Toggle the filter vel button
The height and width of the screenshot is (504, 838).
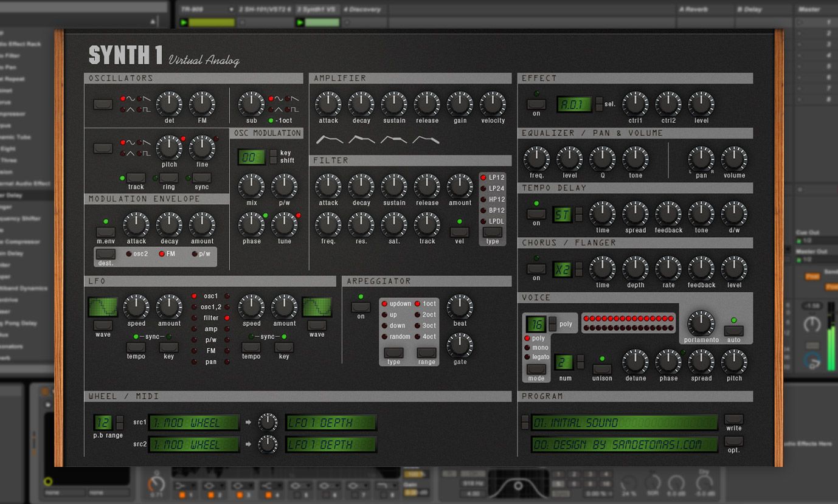(459, 232)
